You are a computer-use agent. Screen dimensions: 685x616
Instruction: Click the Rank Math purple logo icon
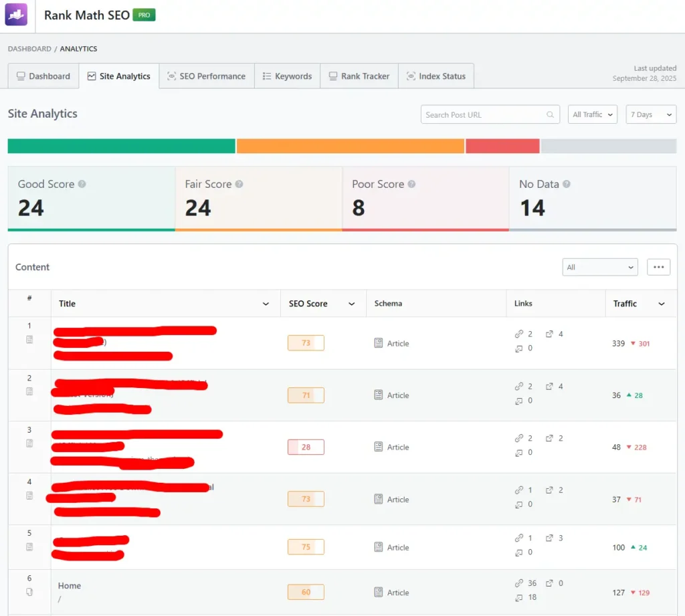click(x=16, y=15)
